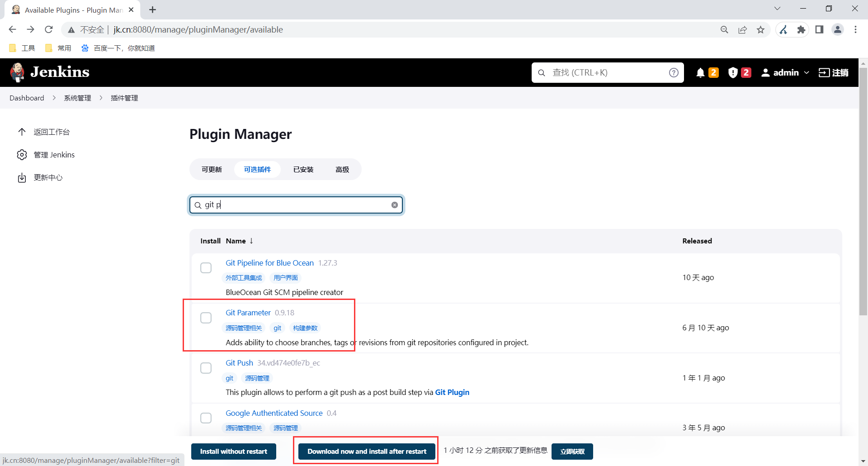Click the pinned extension icon beside the star
Image resolution: width=868 pixels, height=466 pixels.
[783, 29]
